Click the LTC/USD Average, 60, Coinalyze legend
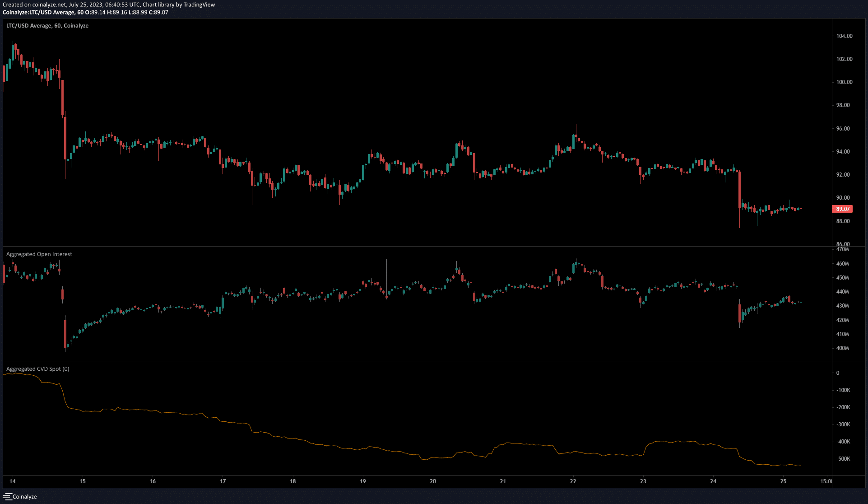 (47, 26)
